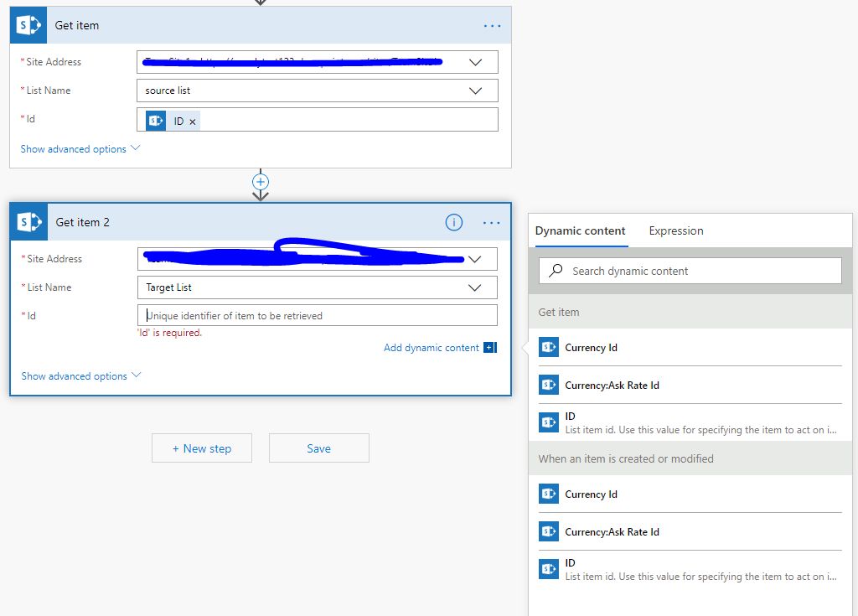Click the 'Id' is required error message
858x616 pixels.
(x=169, y=333)
